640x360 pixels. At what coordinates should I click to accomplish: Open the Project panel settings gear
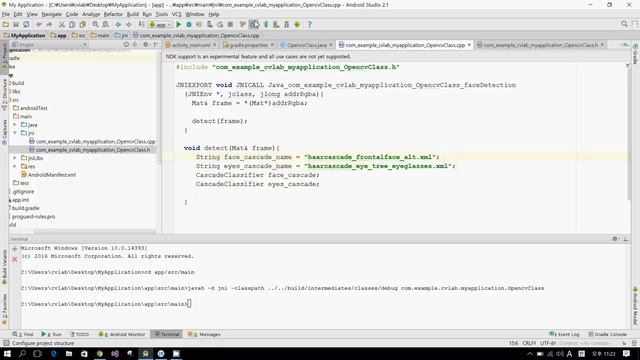pyautogui.click(x=146, y=44)
